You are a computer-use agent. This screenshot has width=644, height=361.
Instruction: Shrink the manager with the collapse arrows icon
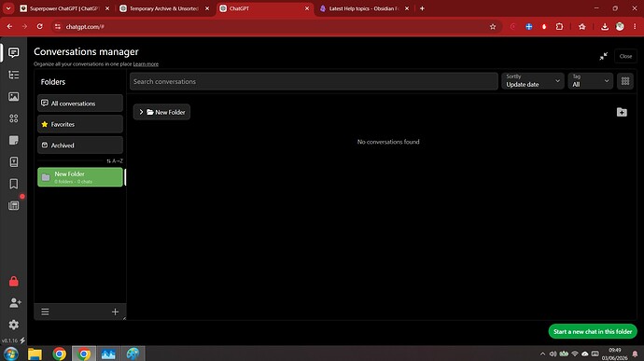(603, 56)
